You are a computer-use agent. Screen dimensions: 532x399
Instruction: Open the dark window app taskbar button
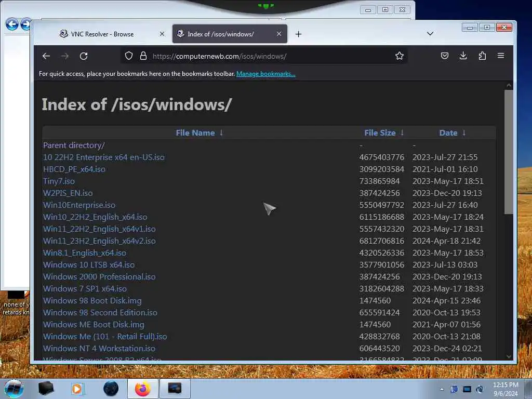click(175, 389)
